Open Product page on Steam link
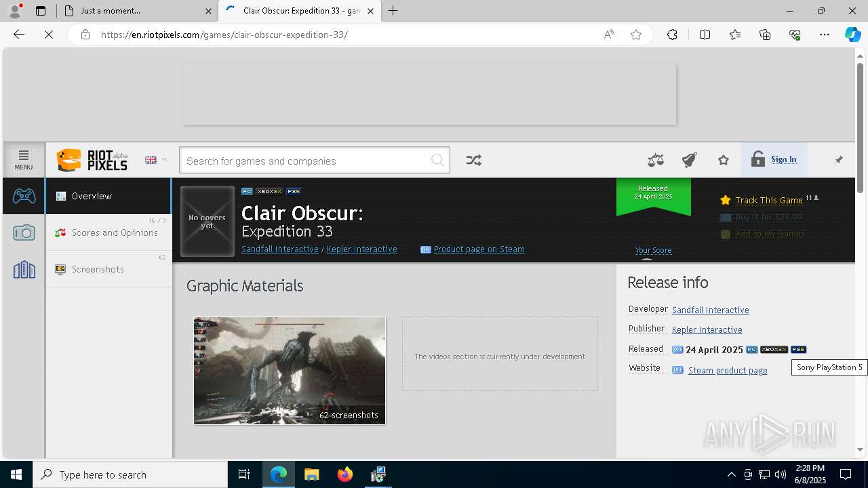This screenshot has width=868, height=488. point(479,249)
